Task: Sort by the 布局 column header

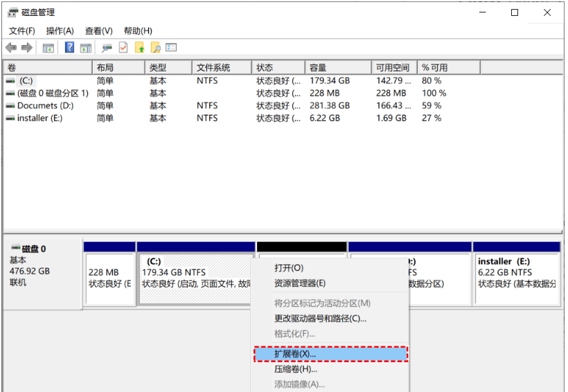Action: tap(119, 68)
